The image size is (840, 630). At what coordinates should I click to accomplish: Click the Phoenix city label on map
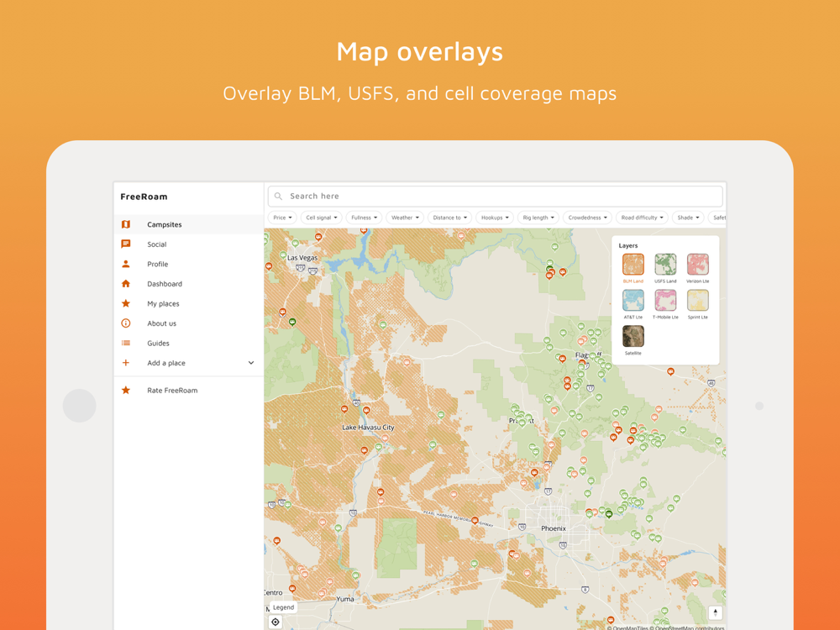point(554,528)
